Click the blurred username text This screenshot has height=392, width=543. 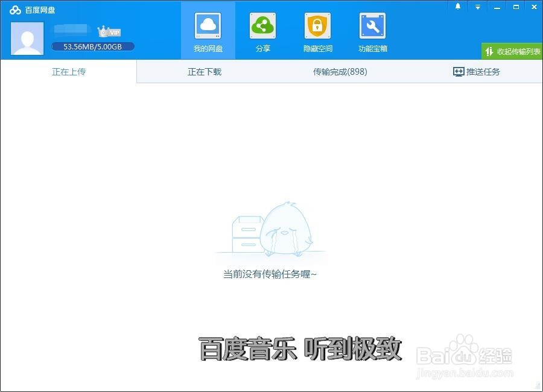(x=71, y=29)
